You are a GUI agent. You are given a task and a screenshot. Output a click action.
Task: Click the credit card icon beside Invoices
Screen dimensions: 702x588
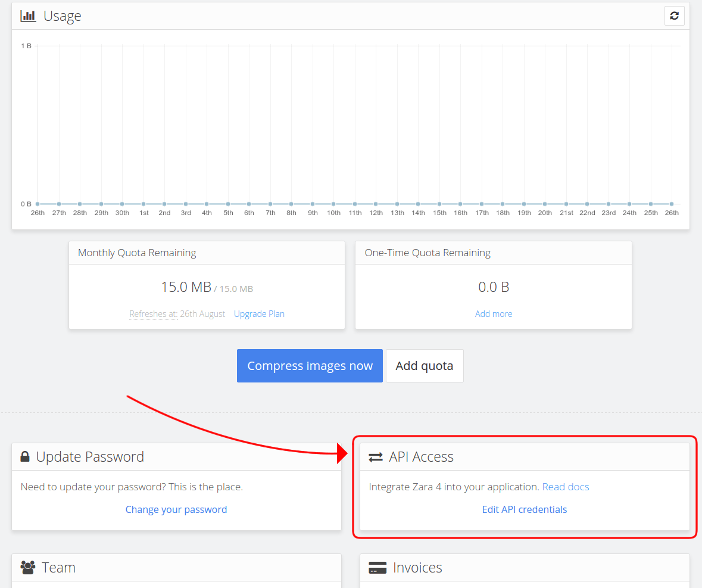[377, 568]
